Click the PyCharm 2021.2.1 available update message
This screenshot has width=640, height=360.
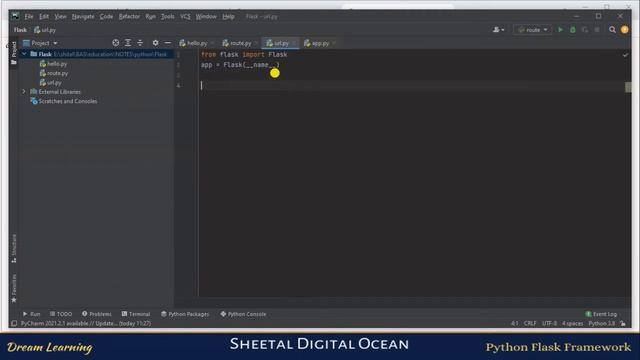point(86,323)
